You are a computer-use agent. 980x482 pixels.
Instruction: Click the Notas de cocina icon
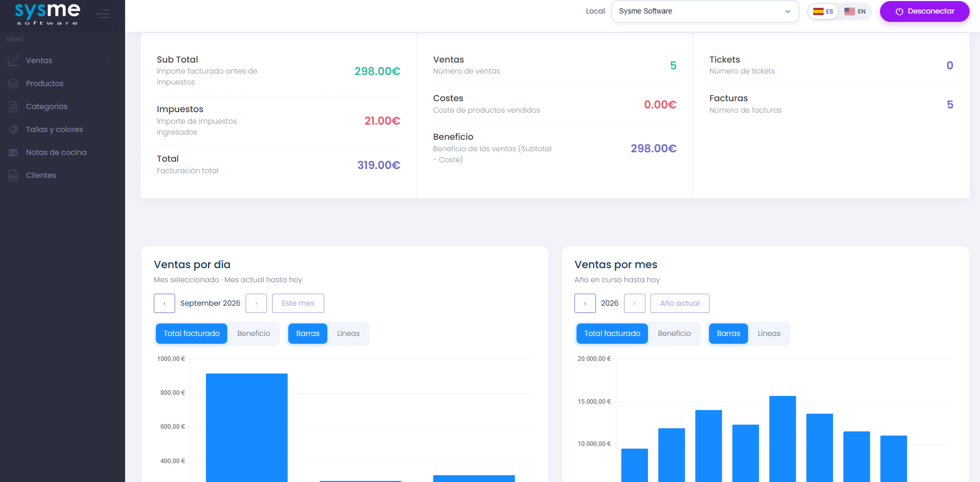(x=13, y=152)
